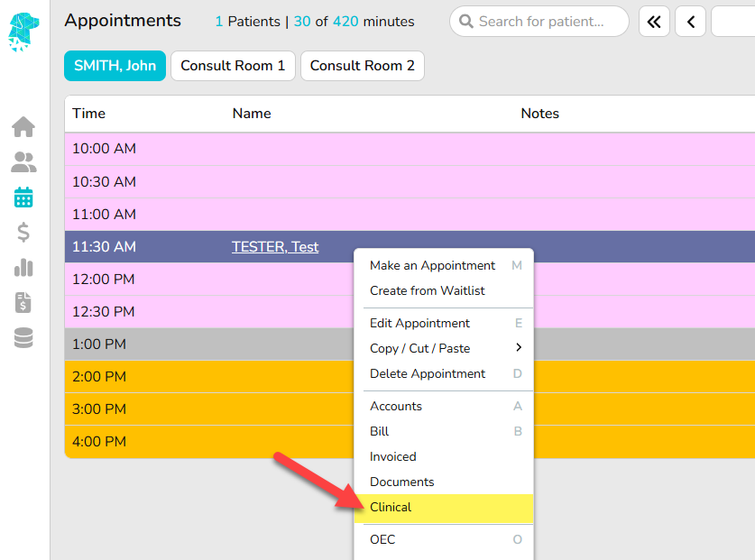Select Make an Appointment menu entry
Image resolution: width=755 pixels, height=560 pixels.
432,265
